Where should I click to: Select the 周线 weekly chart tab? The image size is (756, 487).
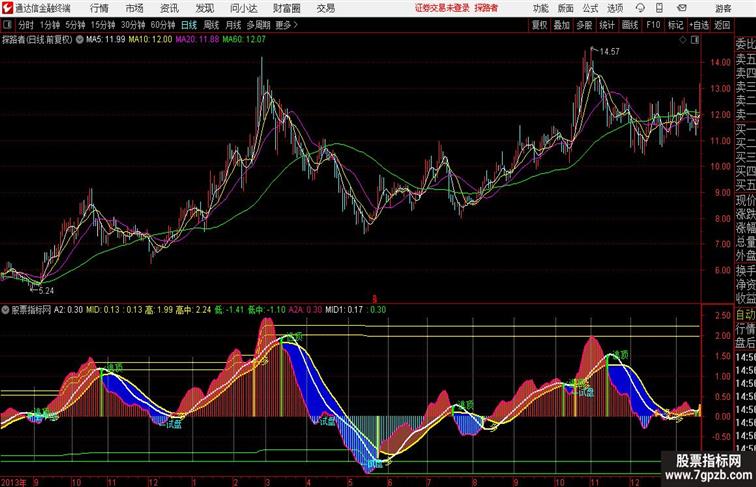[x=211, y=25]
